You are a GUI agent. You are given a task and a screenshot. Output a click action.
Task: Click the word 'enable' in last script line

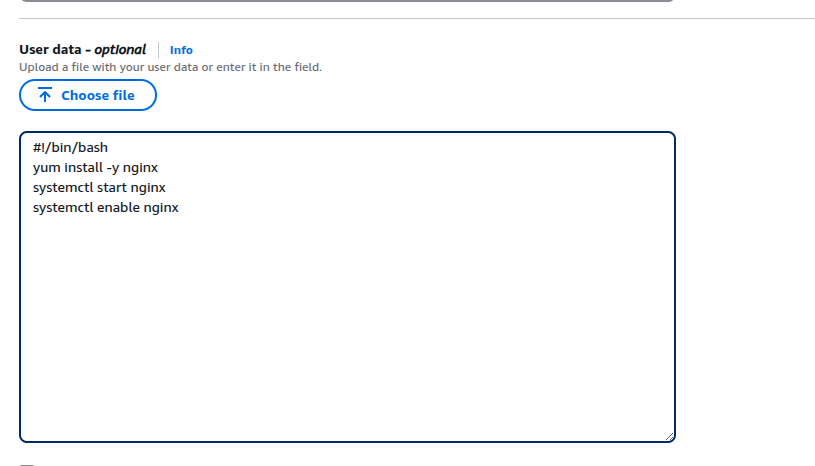point(119,208)
